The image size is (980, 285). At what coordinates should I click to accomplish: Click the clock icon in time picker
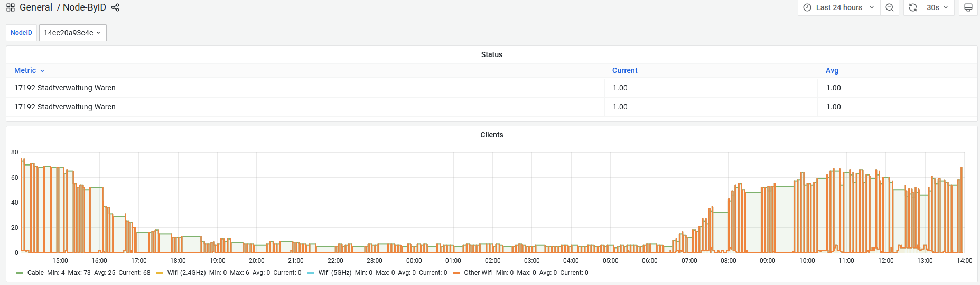coord(807,7)
